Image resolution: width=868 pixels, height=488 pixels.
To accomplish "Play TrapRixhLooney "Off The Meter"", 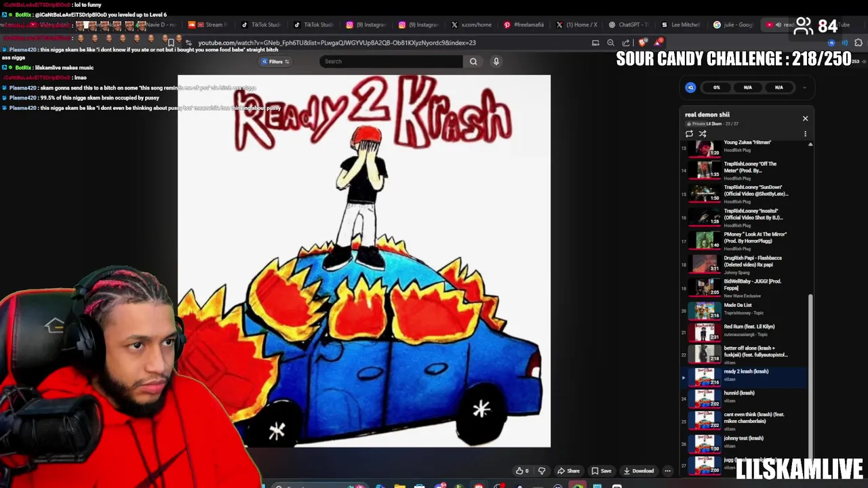I will 745,170.
